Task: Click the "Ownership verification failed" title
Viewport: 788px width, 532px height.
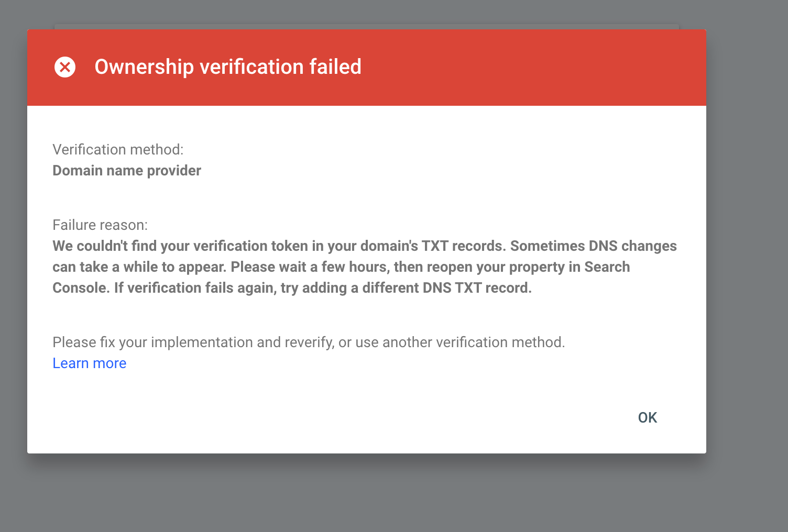Action: (228, 67)
